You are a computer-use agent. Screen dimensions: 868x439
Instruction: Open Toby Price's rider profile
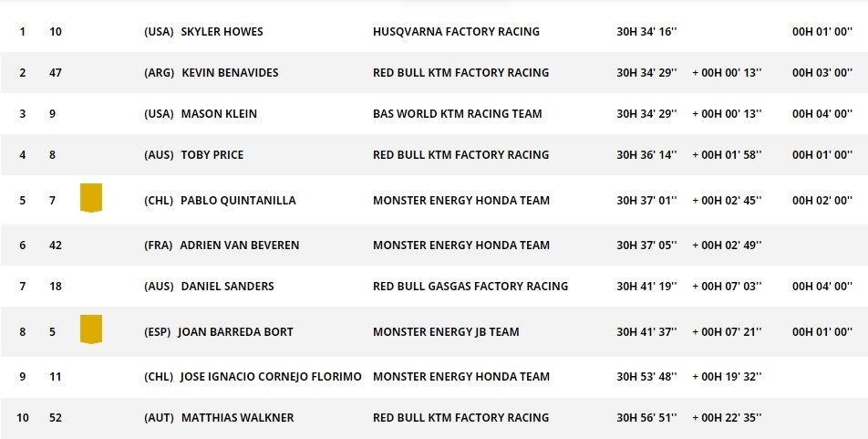[212, 155]
